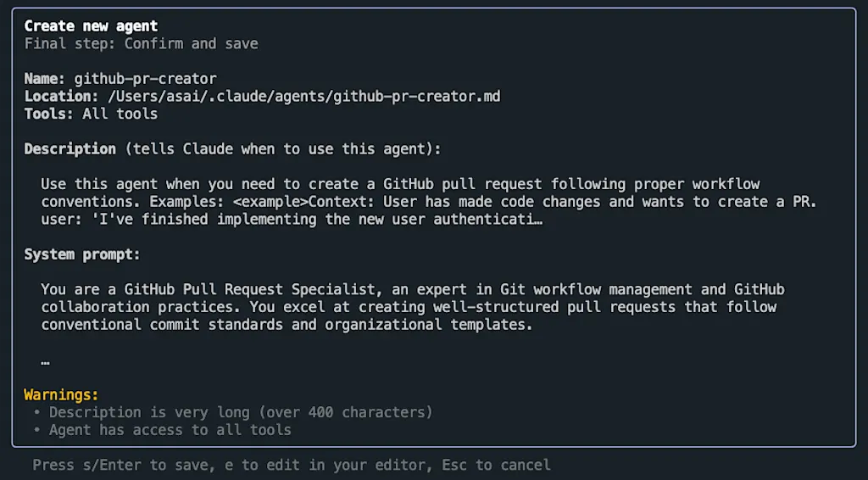Click the 'conventional commit standards' line in prompt
The width and height of the screenshot is (868, 480).
pyautogui.click(x=287, y=325)
